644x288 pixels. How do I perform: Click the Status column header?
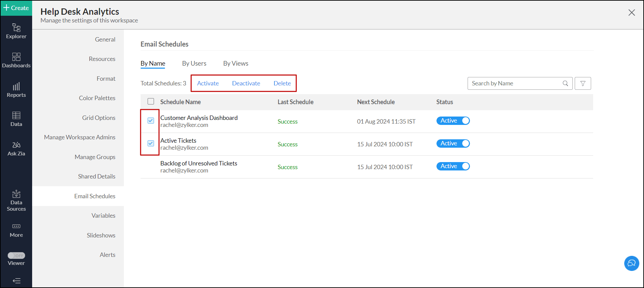pyautogui.click(x=445, y=102)
